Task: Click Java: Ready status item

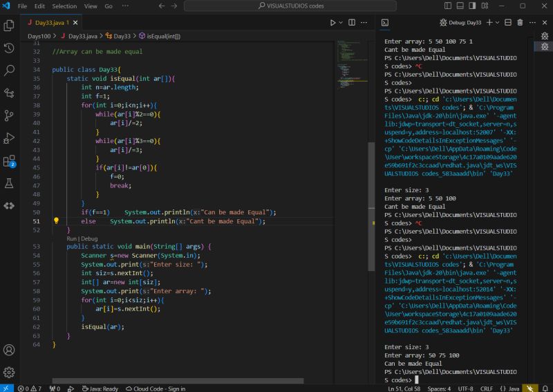Action: [x=100, y=389]
